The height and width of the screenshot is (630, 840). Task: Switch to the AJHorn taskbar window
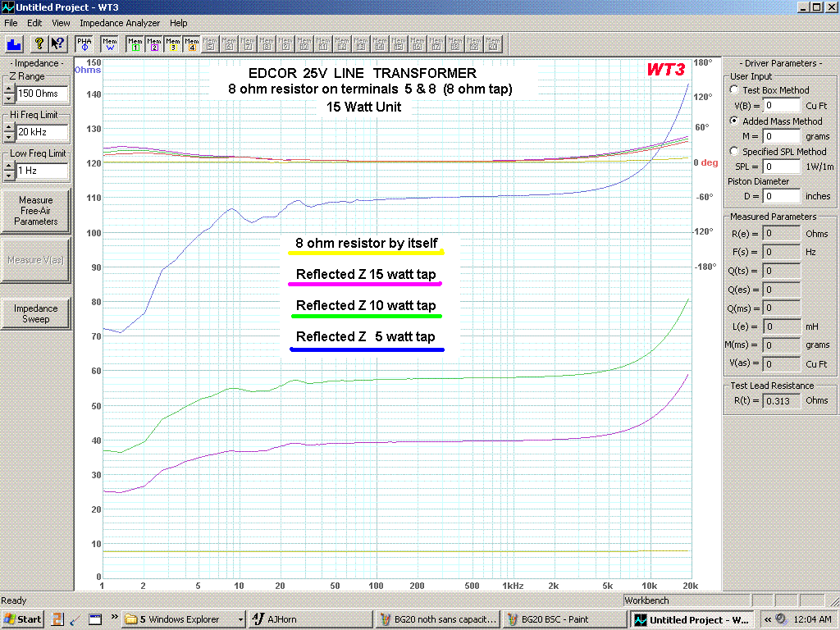tap(311, 619)
